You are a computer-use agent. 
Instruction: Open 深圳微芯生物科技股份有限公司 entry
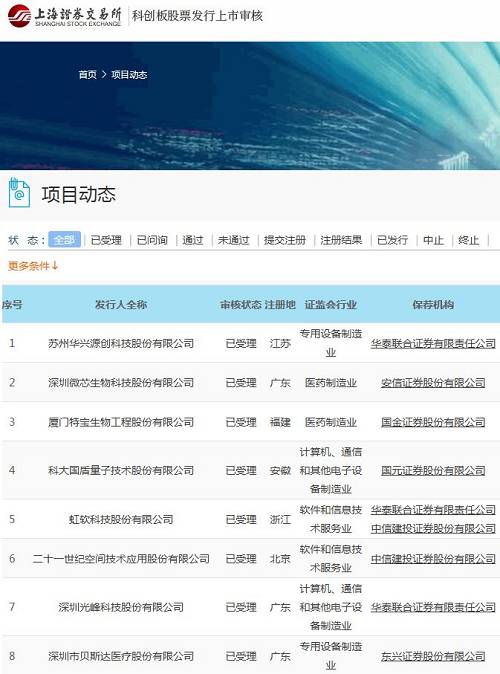click(121, 383)
